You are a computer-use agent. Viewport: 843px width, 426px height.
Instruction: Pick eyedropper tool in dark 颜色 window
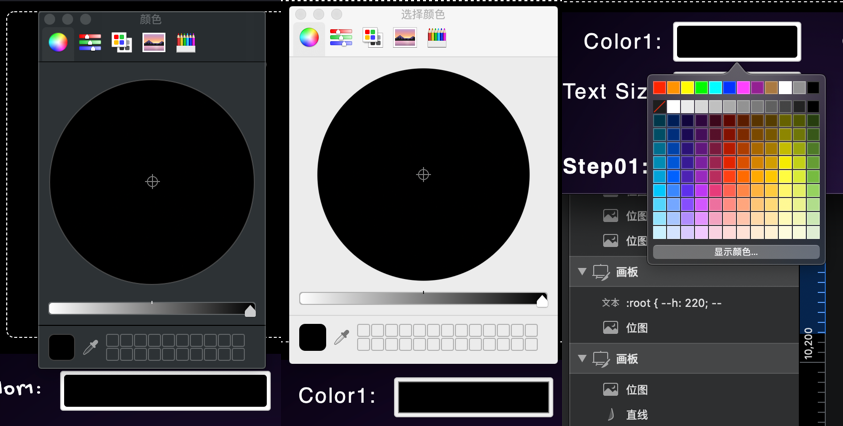(x=90, y=347)
